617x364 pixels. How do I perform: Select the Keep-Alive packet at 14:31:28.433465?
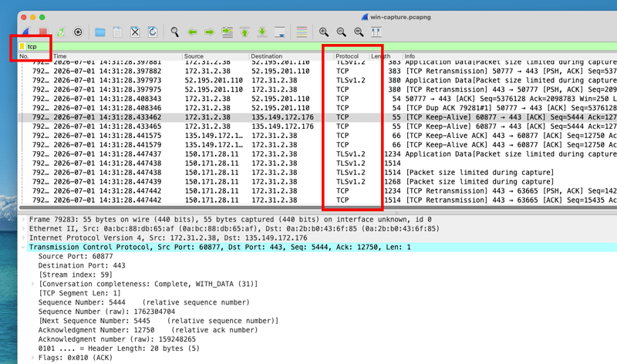coord(317,126)
